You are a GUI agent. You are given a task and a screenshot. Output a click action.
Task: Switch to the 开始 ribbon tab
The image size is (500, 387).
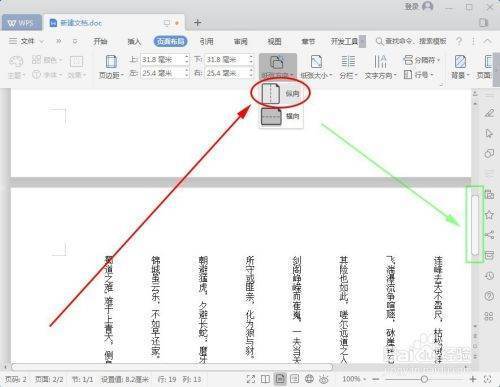[x=100, y=41]
